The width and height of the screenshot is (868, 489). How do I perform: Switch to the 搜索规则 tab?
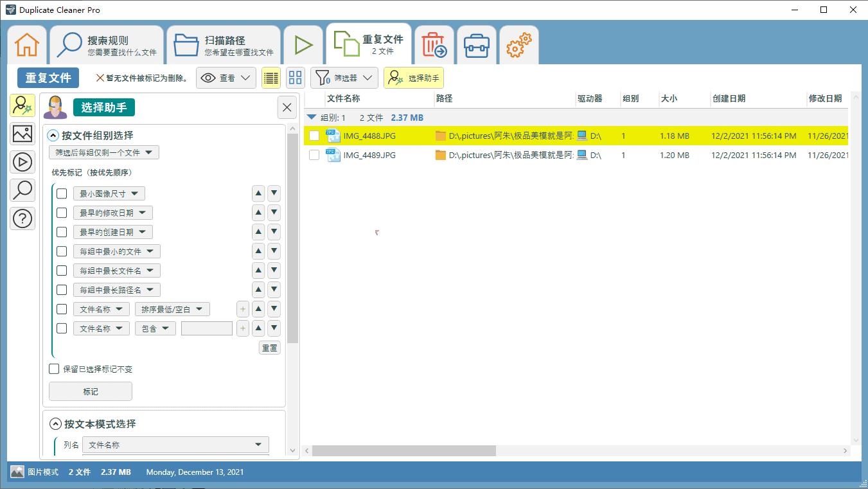coord(107,45)
